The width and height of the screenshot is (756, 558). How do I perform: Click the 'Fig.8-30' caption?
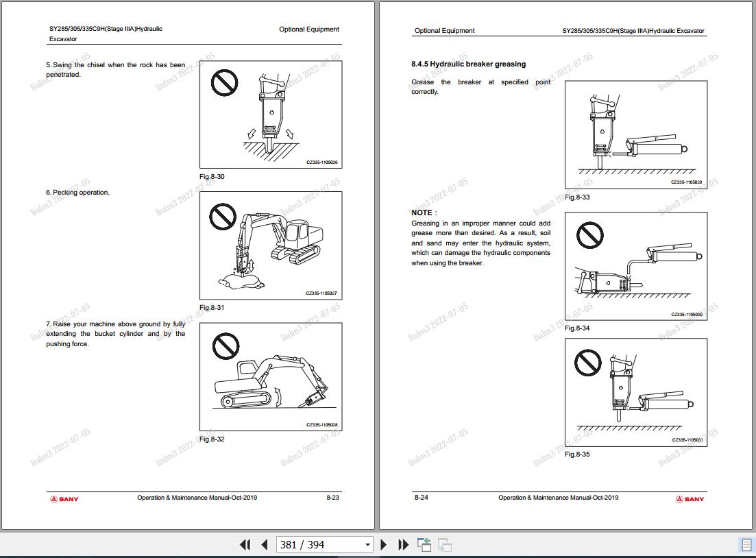click(x=212, y=176)
